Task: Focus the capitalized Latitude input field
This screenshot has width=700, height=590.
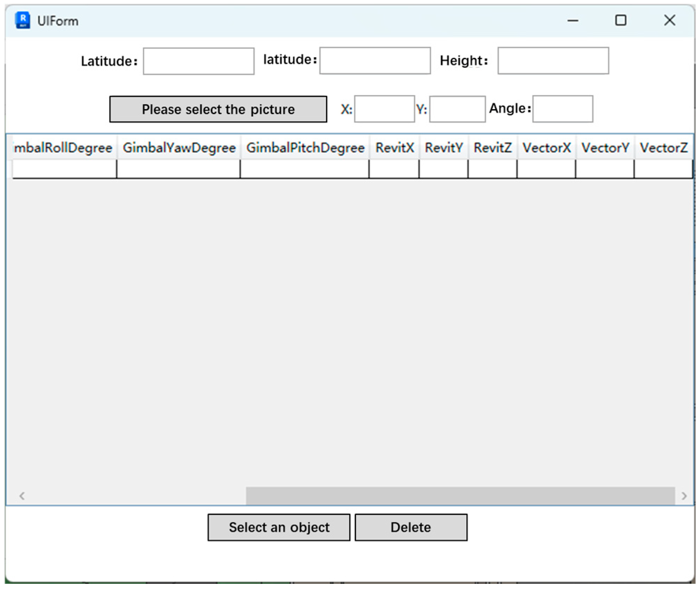Action: click(x=198, y=61)
